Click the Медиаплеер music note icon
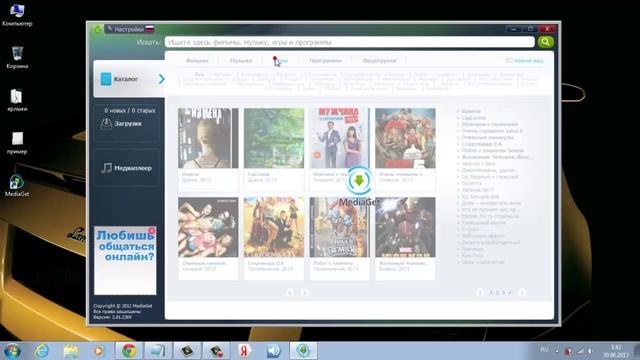Image resolution: width=640 pixels, height=360 pixels. tap(107, 168)
